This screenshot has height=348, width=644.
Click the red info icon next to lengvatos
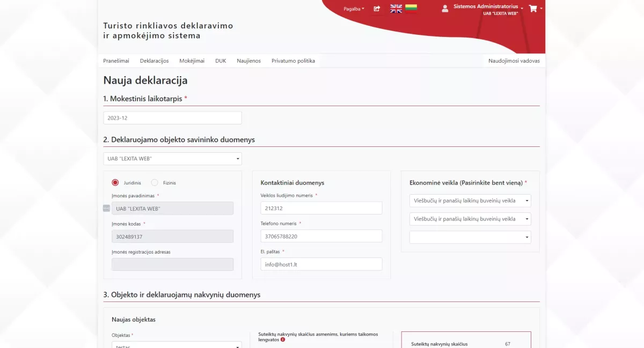[284, 339]
